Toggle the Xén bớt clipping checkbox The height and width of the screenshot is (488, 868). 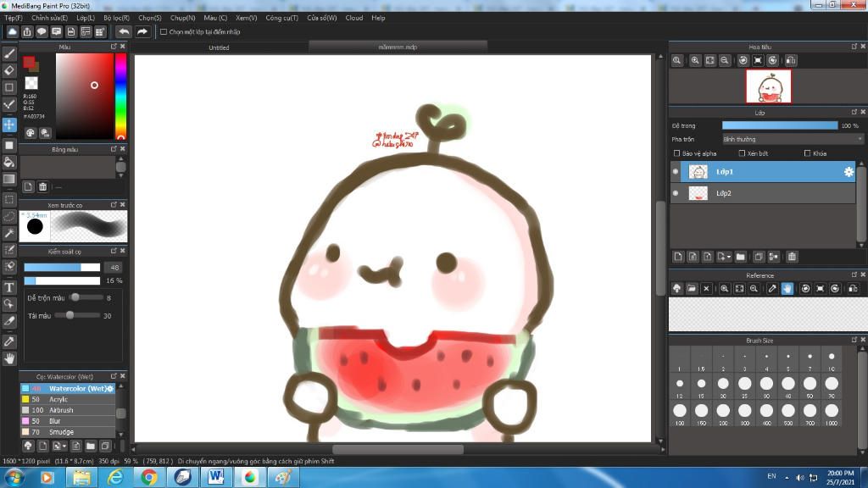pos(742,153)
